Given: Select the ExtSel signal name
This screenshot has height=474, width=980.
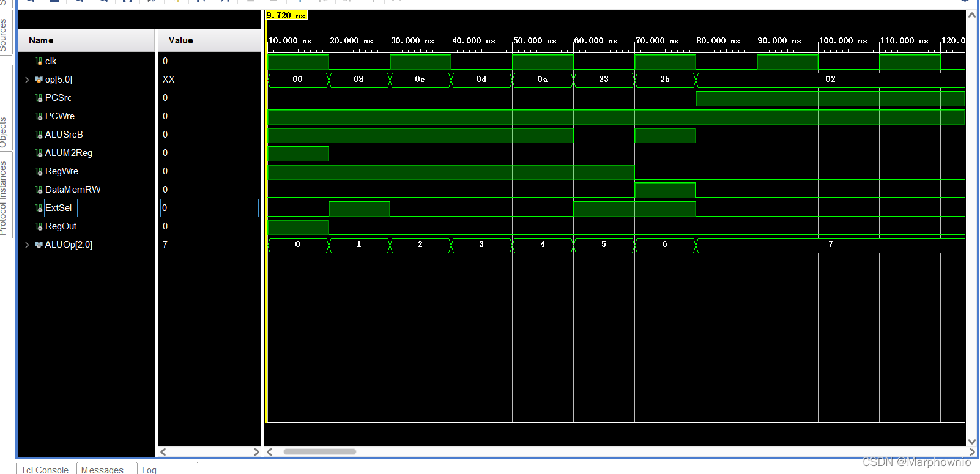Looking at the screenshot, I should (59, 208).
